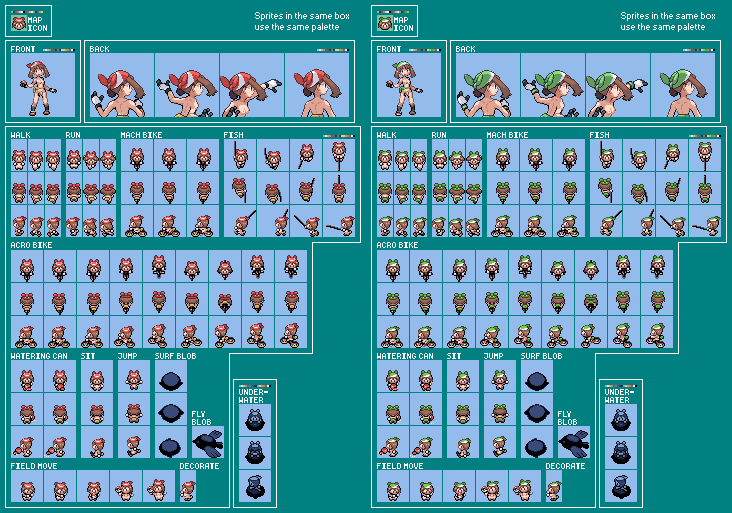Click the 'FLY BLOB' label on red sheet

201,418
